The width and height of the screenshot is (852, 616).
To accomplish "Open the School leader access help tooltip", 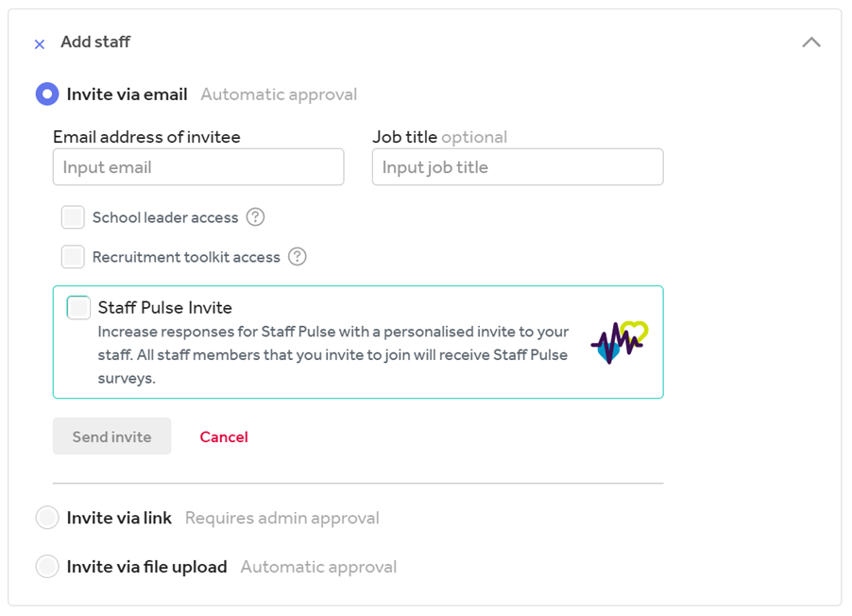I will 254,217.
